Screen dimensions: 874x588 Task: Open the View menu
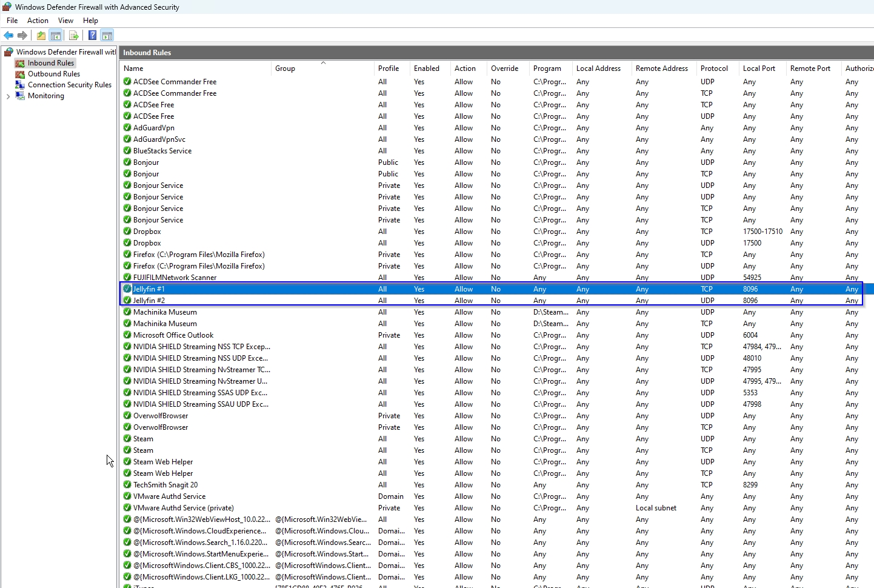[65, 21]
